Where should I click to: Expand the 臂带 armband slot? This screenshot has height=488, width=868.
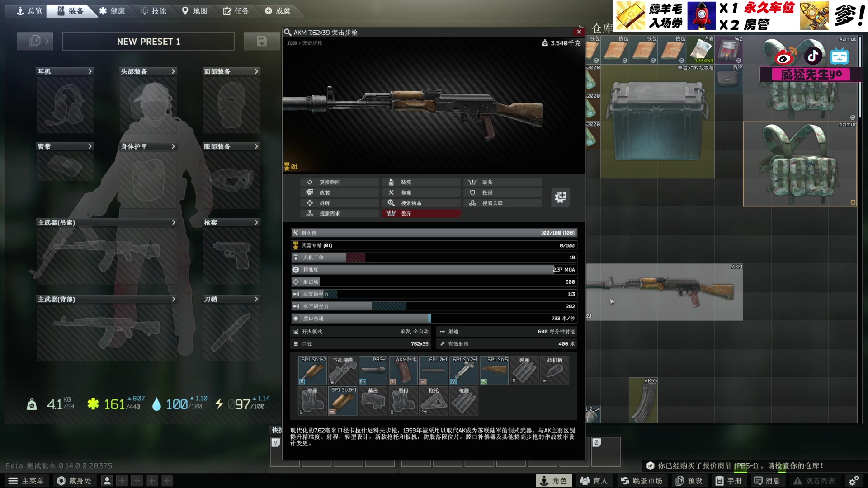65,146
